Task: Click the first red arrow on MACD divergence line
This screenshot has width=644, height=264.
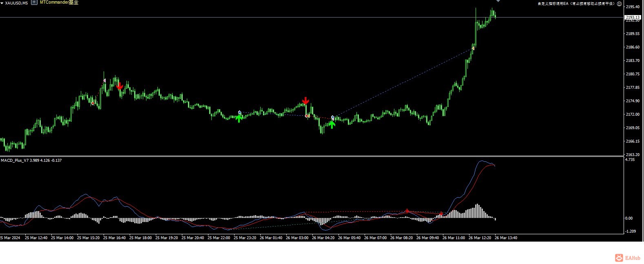Action: coord(407,211)
